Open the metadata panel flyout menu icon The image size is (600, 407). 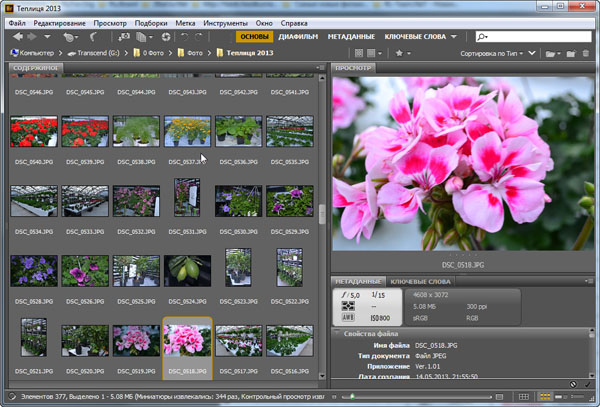[589, 281]
